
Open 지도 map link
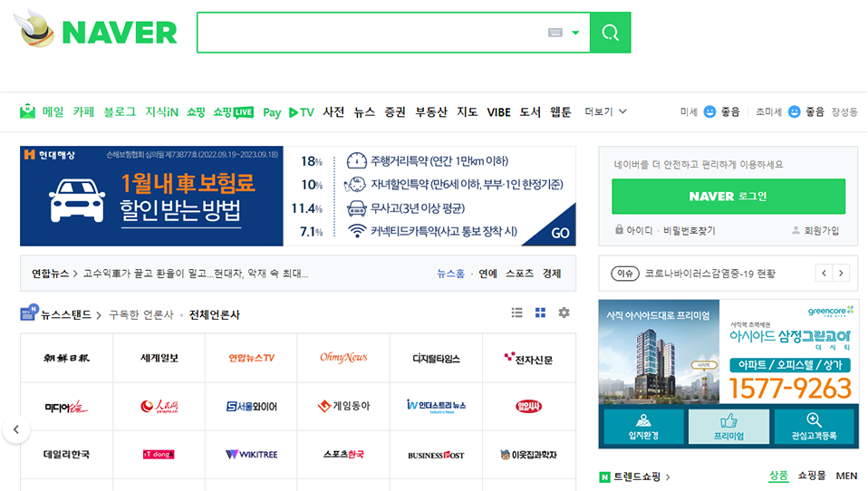[x=468, y=111]
